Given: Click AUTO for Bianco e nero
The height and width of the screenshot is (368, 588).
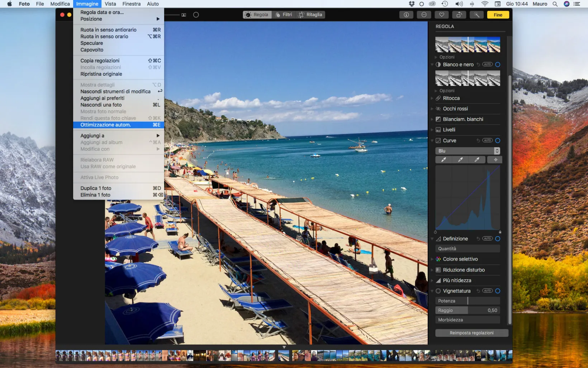Looking at the screenshot, I should point(487,65).
